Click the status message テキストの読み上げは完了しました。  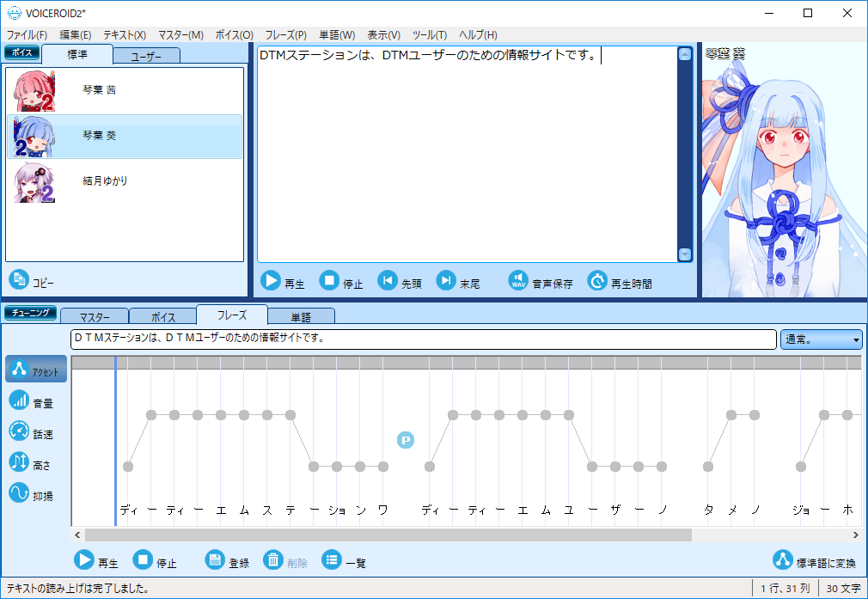click(78, 589)
